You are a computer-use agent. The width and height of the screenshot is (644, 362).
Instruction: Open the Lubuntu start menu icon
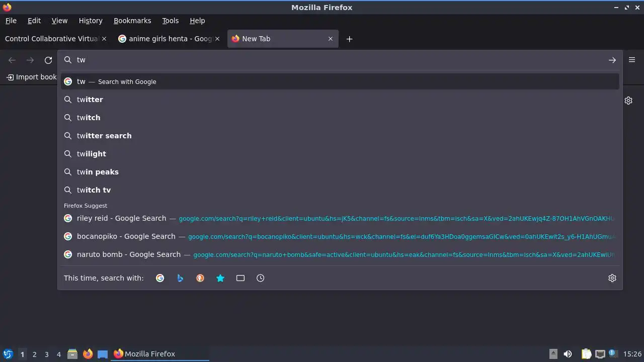point(8,354)
